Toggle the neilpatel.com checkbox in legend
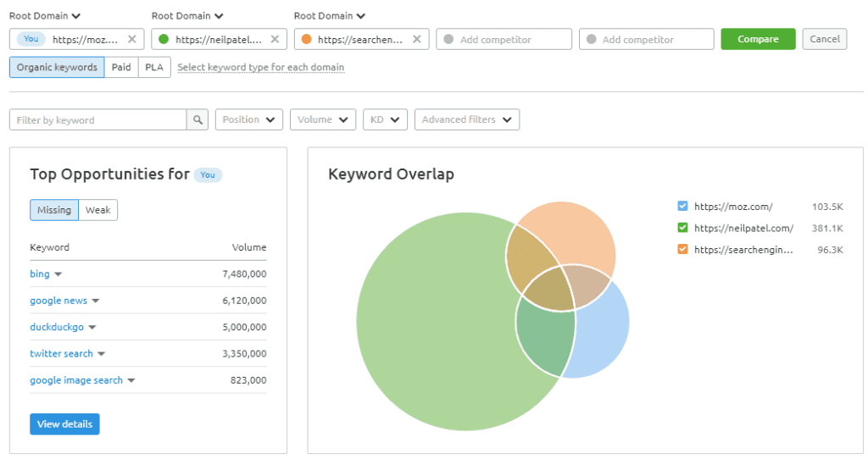 click(682, 228)
